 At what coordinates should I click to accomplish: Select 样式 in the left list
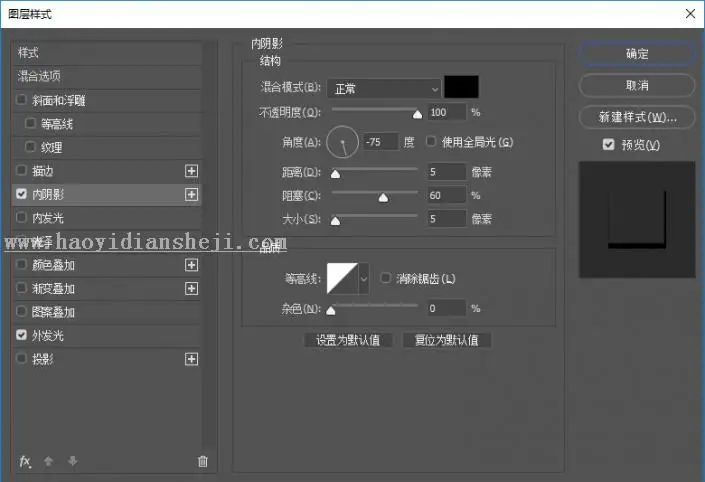(107, 53)
